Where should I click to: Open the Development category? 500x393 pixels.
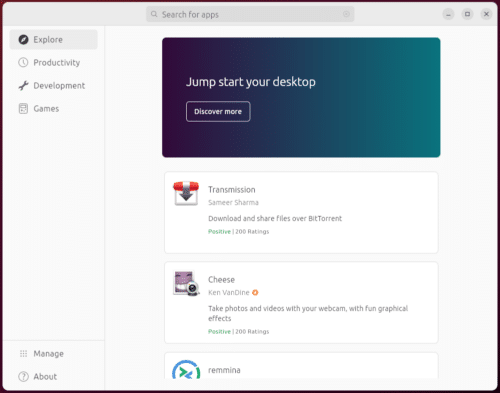54,86
